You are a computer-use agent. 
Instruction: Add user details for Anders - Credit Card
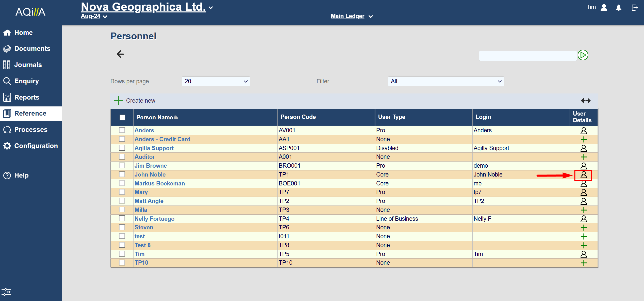[x=584, y=139]
